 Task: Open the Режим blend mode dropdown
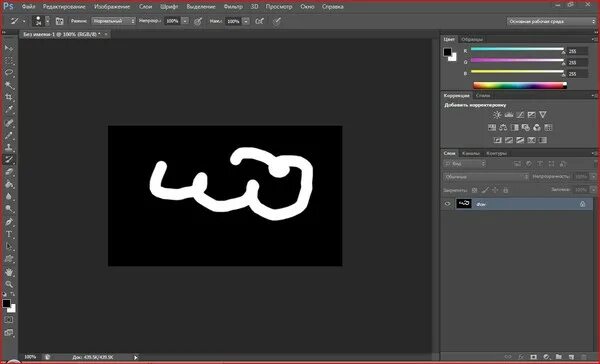[x=114, y=21]
